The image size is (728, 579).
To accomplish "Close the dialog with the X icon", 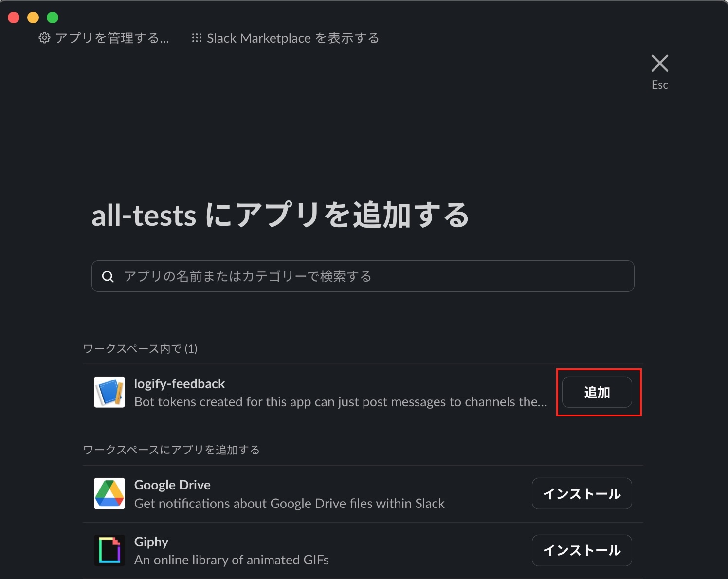I will pyautogui.click(x=659, y=63).
